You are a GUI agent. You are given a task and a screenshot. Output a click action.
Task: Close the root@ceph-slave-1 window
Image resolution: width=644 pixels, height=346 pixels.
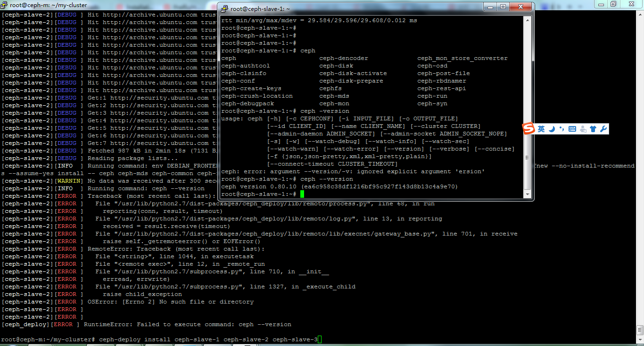(520, 7)
